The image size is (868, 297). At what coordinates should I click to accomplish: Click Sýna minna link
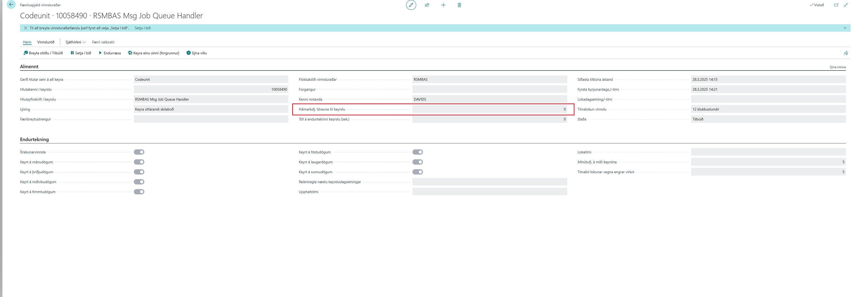pos(837,67)
